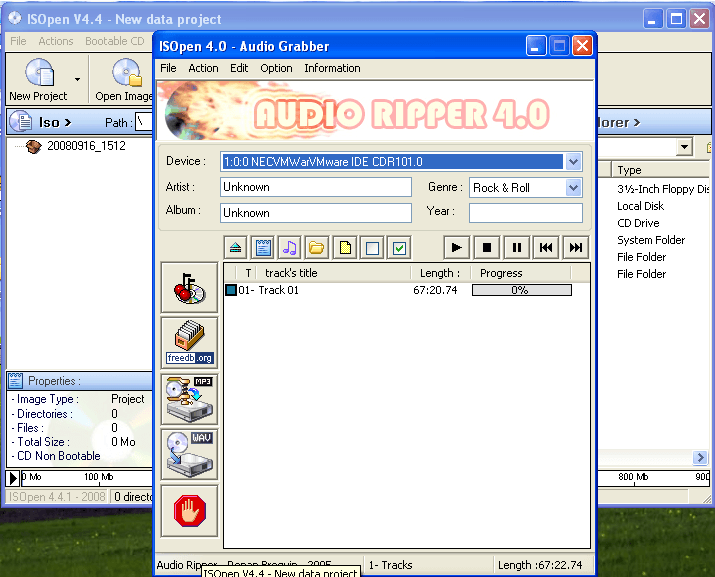The image size is (715, 577).
Task: Select the Local Disk row
Action: point(640,206)
